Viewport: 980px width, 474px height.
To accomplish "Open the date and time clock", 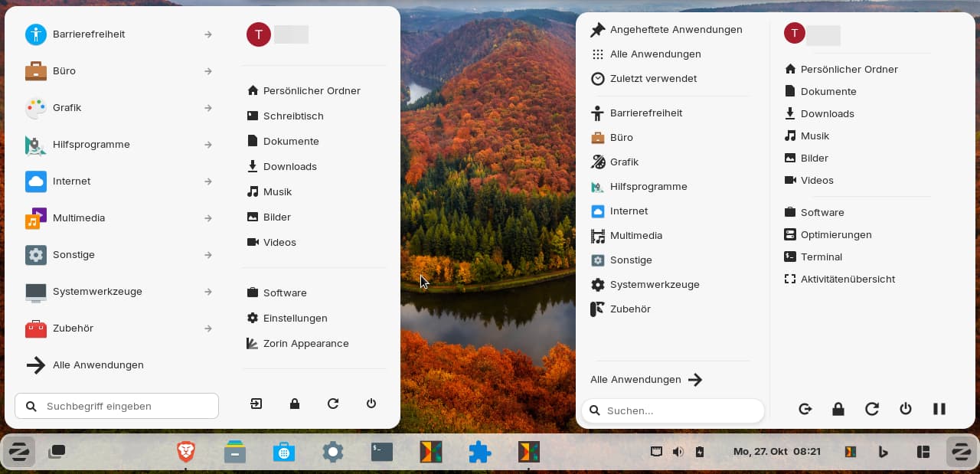I will (x=776, y=452).
